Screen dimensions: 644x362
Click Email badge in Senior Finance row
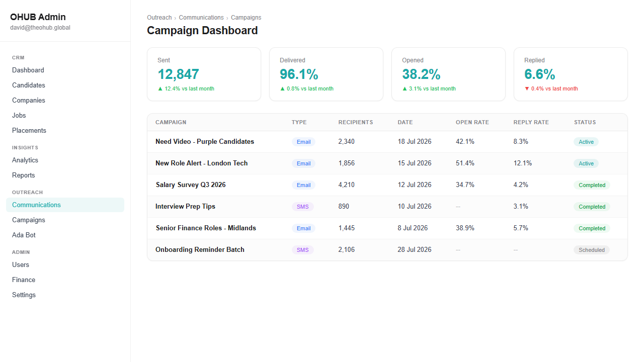coord(303,228)
